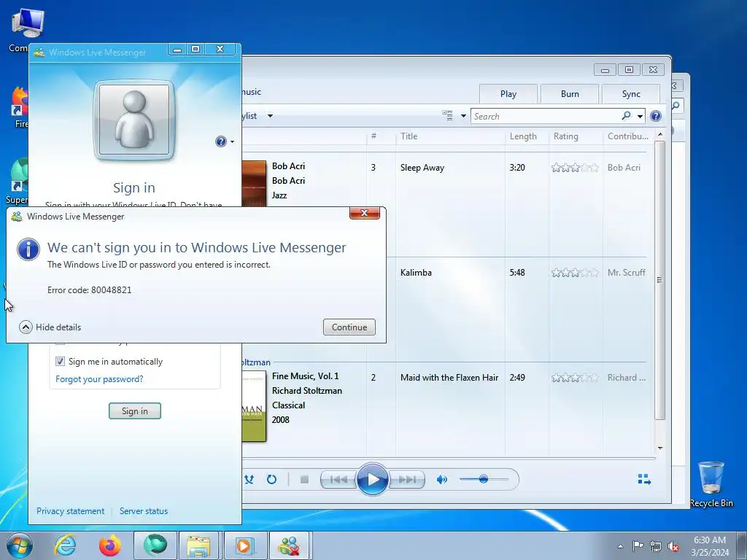Click the taskbar clock showing 6:30 AM
The height and width of the screenshot is (560, 747).
tap(710, 545)
